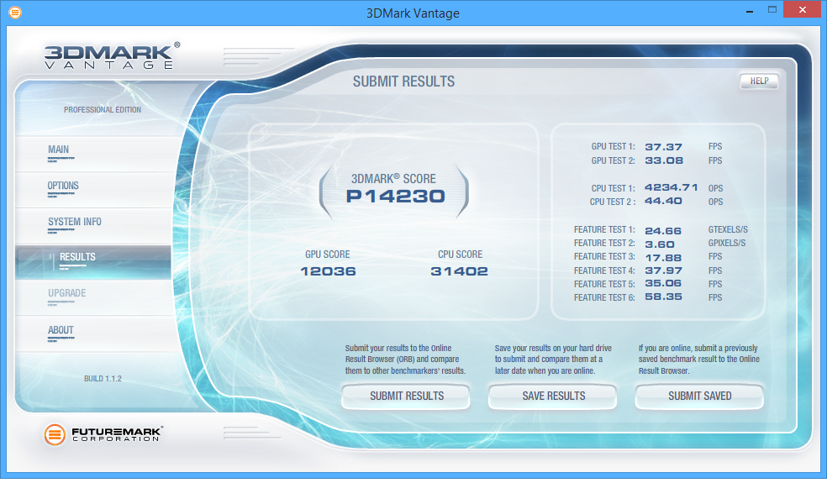
Task: Click the Help button
Action: pos(759,81)
